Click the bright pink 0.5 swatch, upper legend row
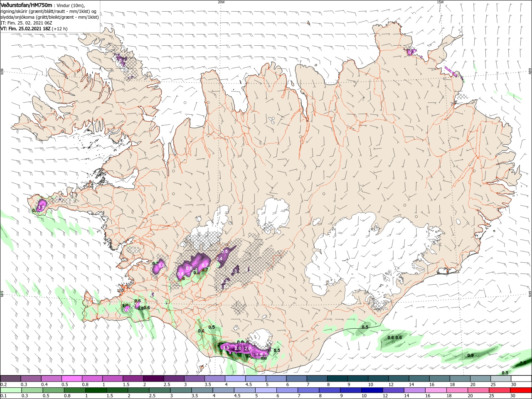The image size is (532, 399). pos(72,379)
